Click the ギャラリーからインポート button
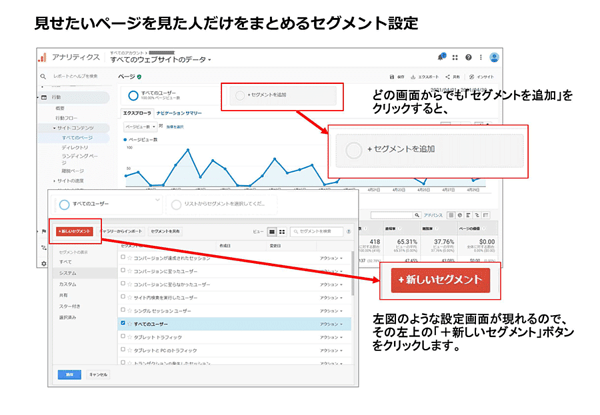The width and height of the screenshot is (600, 415). (x=121, y=231)
